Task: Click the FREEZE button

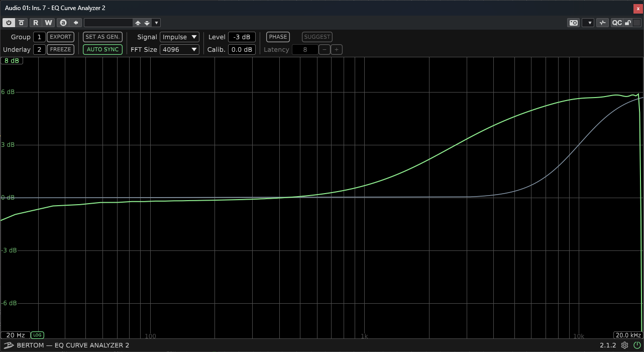Action: pyautogui.click(x=60, y=49)
